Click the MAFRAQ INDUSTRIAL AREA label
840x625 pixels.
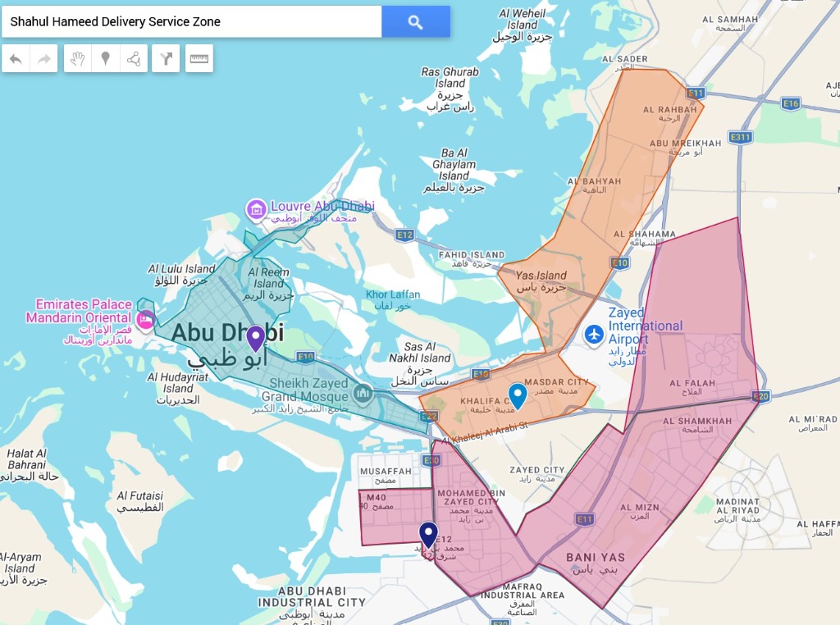[x=523, y=591]
